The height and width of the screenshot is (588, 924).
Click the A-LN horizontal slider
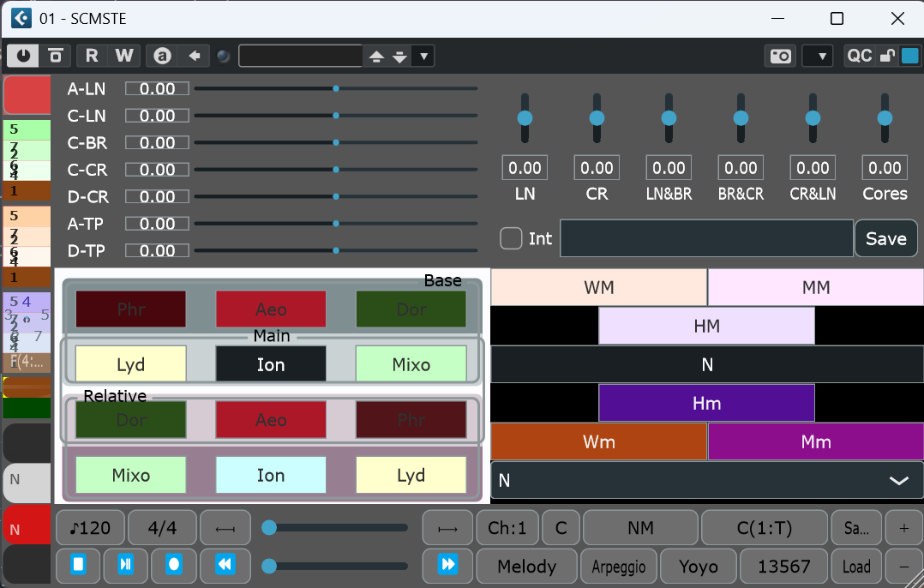click(x=336, y=89)
